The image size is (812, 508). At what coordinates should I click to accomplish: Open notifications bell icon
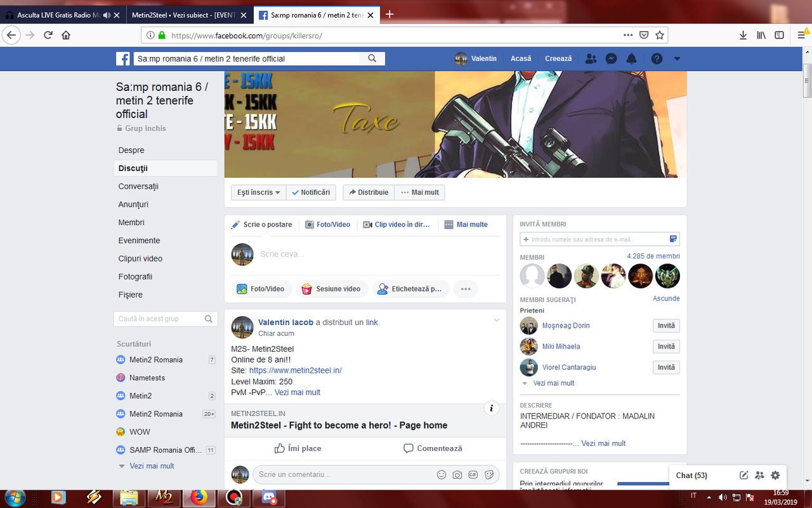(x=631, y=58)
